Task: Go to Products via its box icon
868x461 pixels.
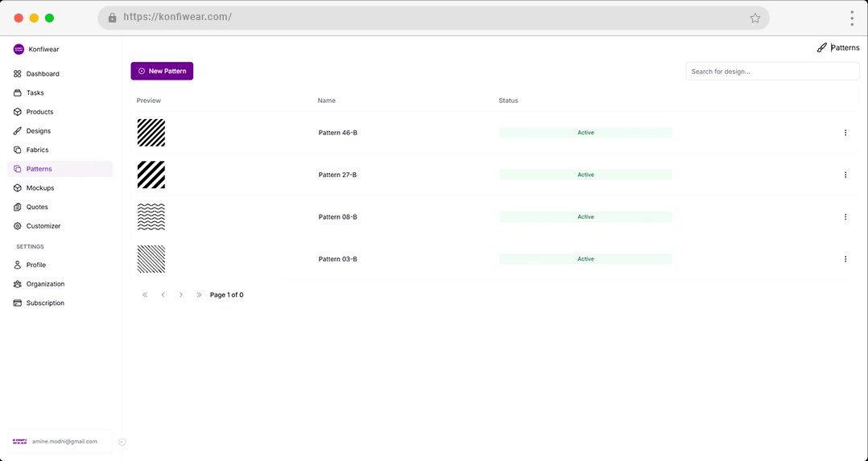Action: coord(18,112)
